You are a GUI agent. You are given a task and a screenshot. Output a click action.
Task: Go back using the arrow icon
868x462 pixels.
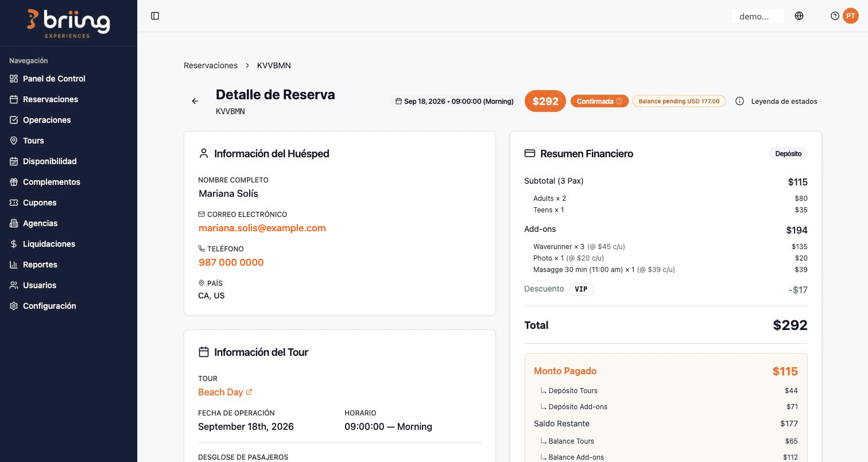click(195, 101)
